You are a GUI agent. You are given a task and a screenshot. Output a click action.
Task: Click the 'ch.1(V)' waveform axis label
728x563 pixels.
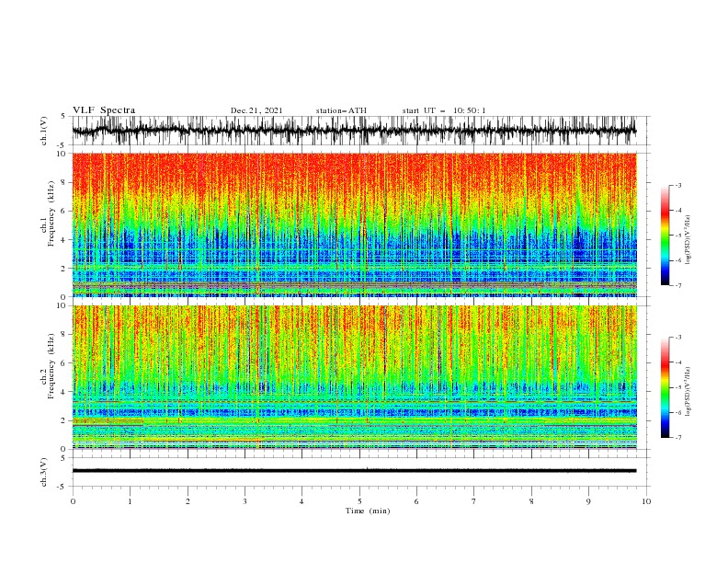point(44,131)
